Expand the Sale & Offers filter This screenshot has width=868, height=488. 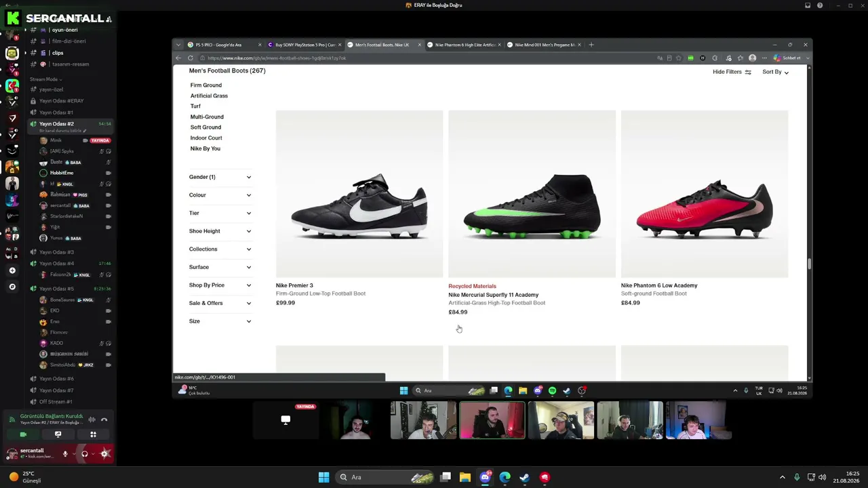220,303
